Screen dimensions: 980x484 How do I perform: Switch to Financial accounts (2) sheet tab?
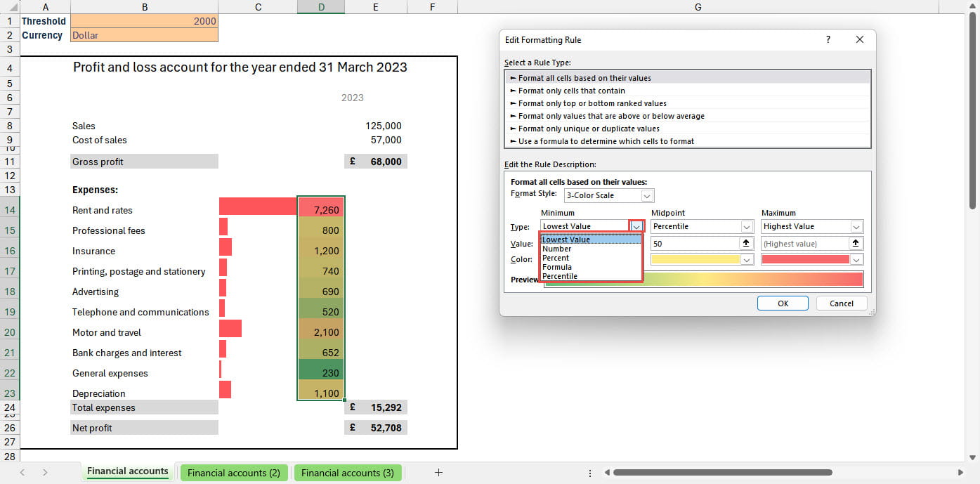[234, 473]
